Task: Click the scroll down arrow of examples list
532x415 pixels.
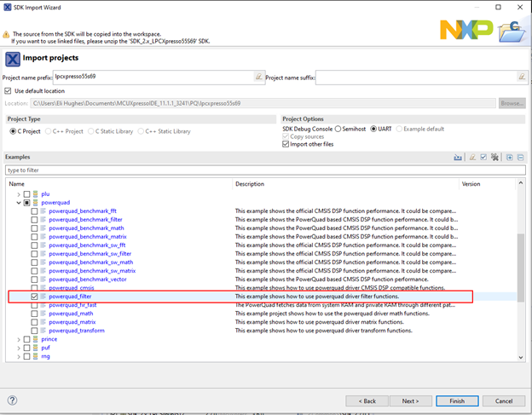Action: tap(520, 357)
